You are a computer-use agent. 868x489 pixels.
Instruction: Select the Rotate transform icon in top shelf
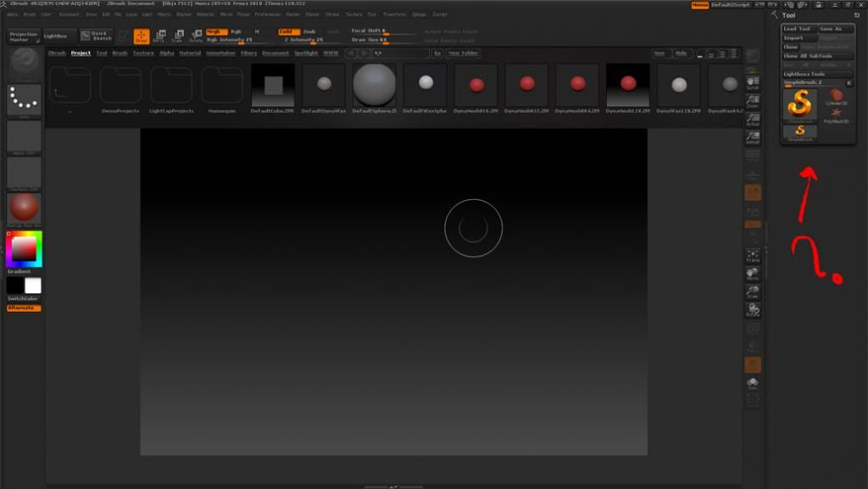tap(196, 36)
